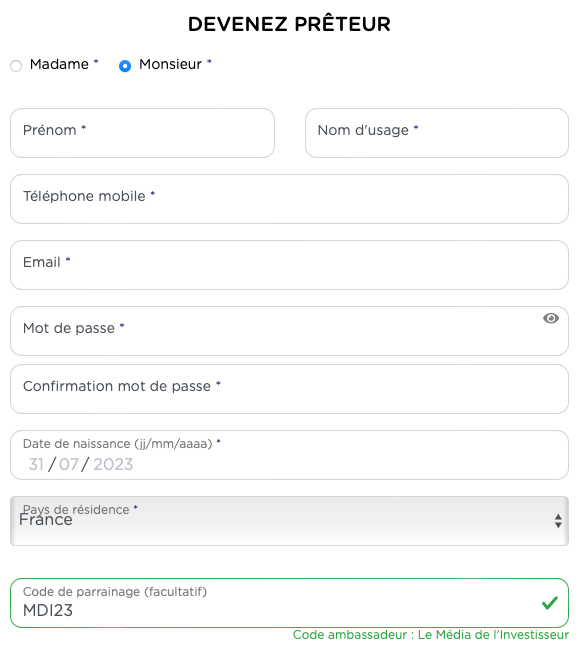
Task: Click the Madame label text
Action: coord(59,64)
